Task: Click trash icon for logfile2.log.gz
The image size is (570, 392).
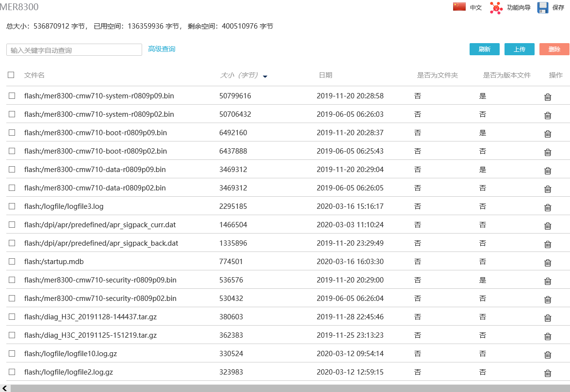Action: pos(548,374)
